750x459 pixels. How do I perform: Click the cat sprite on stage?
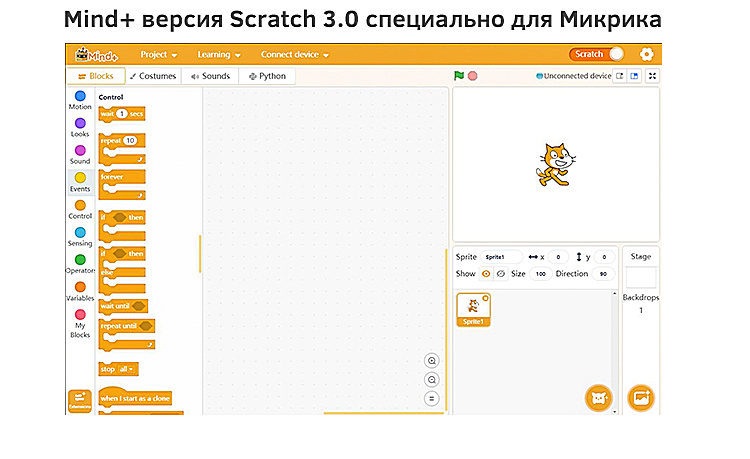(x=555, y=164)
